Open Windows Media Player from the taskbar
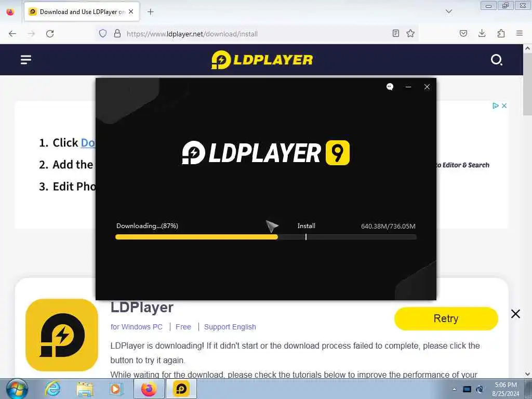Viewport: 532px width, 399px height. click(x=116, y=389)
